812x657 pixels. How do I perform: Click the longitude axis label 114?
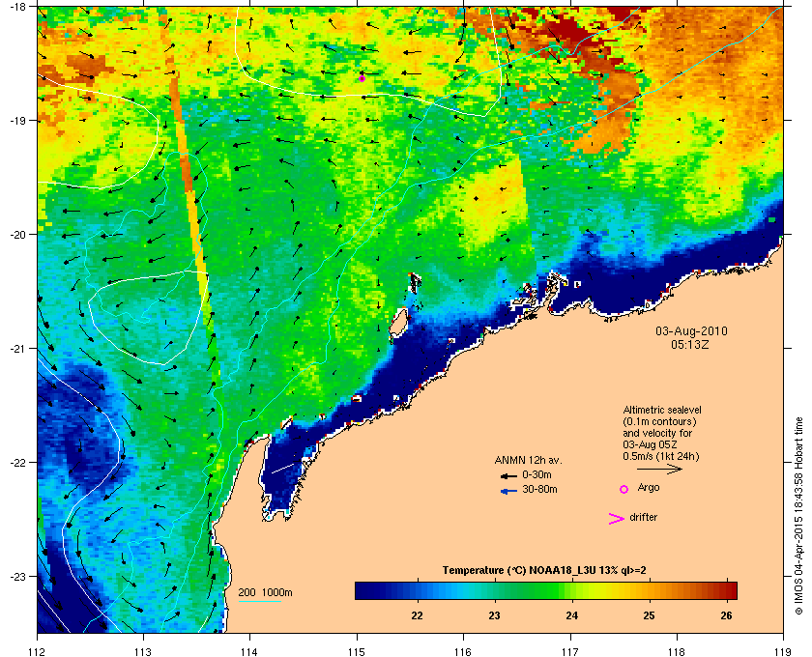249,652
